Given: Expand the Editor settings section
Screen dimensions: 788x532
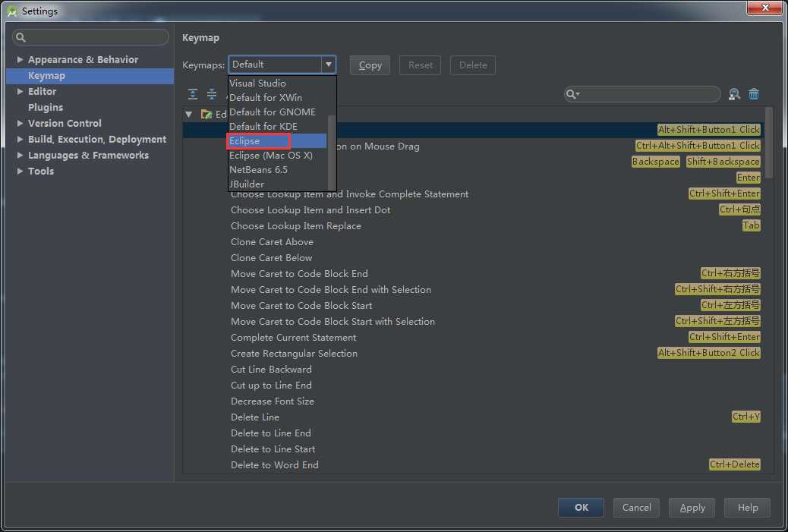Looking at the screenshot, I should coord(20,91).
